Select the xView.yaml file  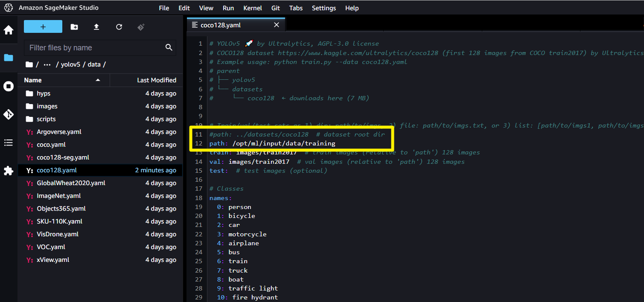(100, 260)
